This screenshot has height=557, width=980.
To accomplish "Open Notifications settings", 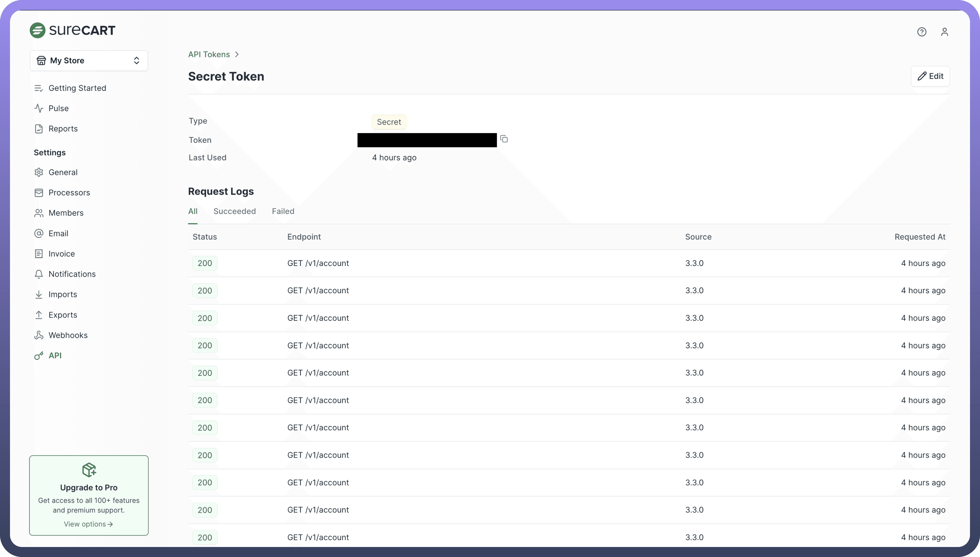I will pos(72,274).
